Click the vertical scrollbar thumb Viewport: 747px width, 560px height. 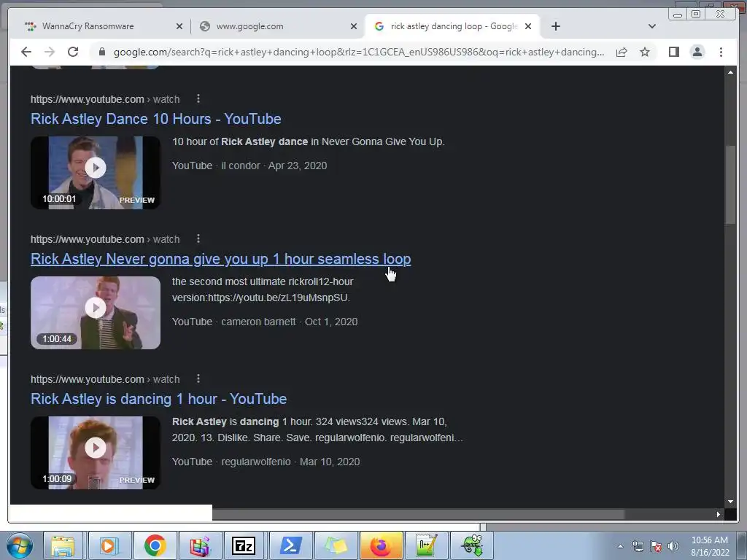(x=730, y=184)
